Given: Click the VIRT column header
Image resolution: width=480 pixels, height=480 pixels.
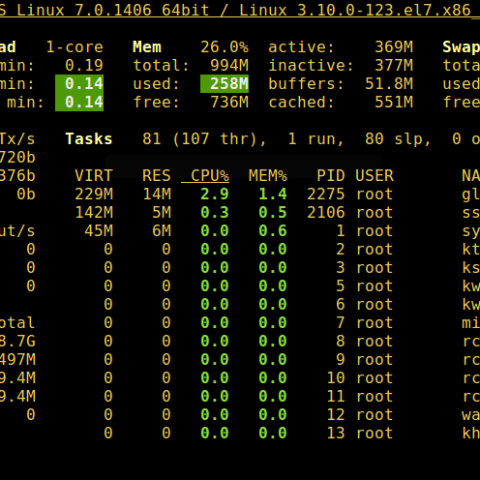Looking at the screenshot, I should click(x=94, y=176).
